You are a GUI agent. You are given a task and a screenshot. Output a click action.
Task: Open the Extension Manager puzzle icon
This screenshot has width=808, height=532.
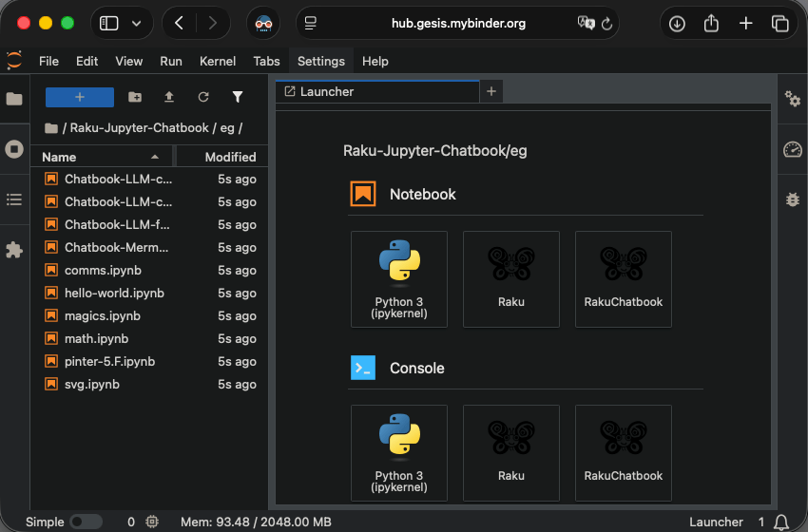[x=14, y=250]
